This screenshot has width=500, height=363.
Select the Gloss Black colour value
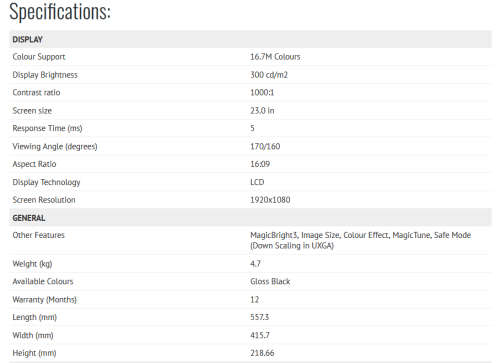(270, 282)
